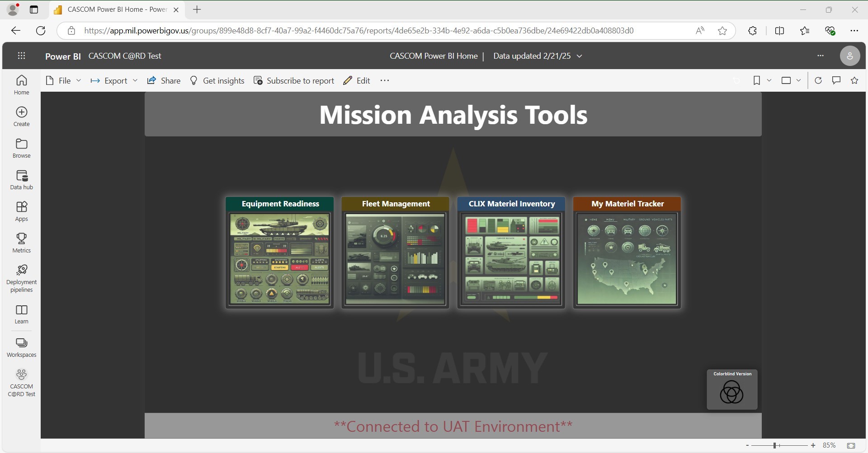The width and height of the screenshot is (868, 453).
Task: Open the CLIX Materiel Inventory tile
Action: pos(511,252)
